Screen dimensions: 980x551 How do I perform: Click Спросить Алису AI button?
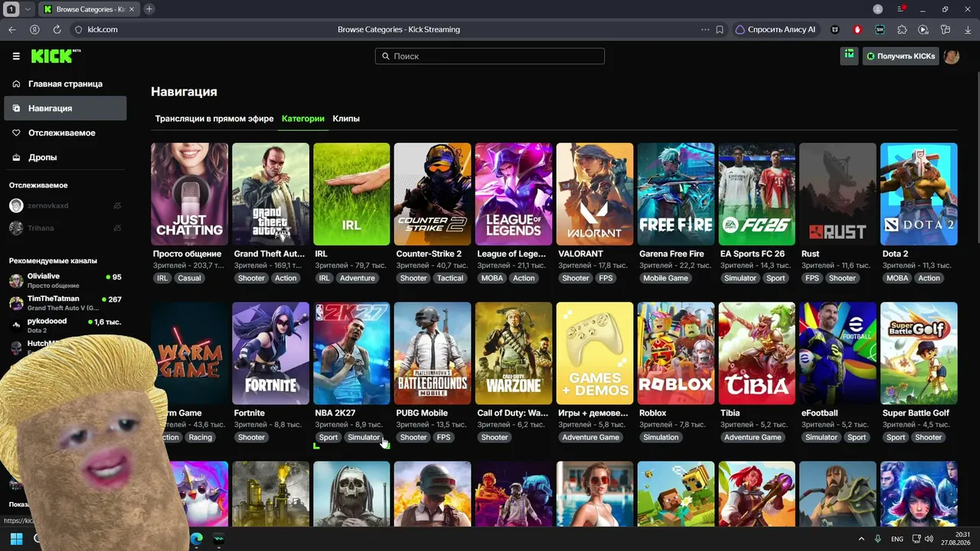pos(775,29)
